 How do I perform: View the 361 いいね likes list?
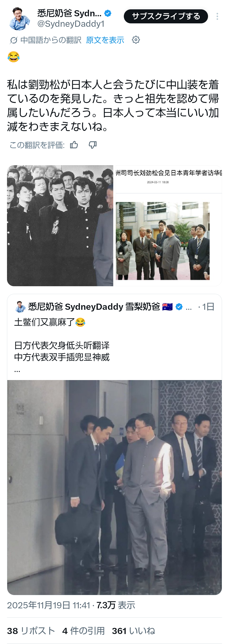(x=133, y=631)
